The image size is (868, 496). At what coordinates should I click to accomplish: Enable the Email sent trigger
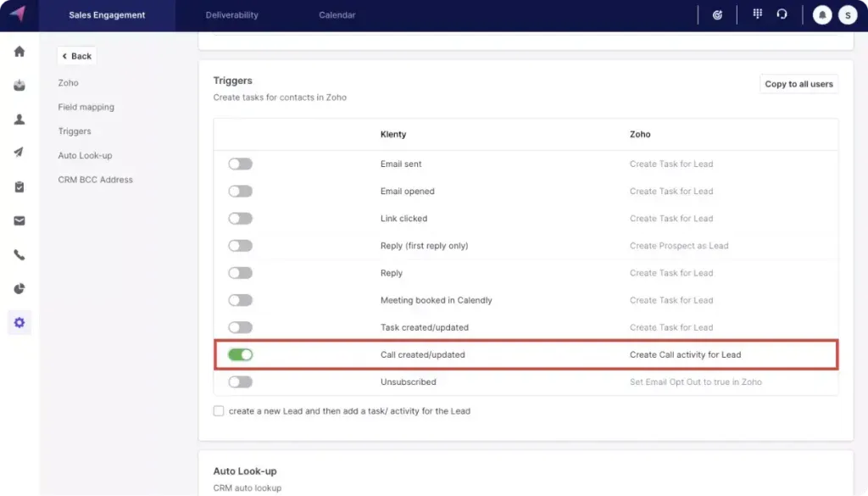[x=240, y=164]
